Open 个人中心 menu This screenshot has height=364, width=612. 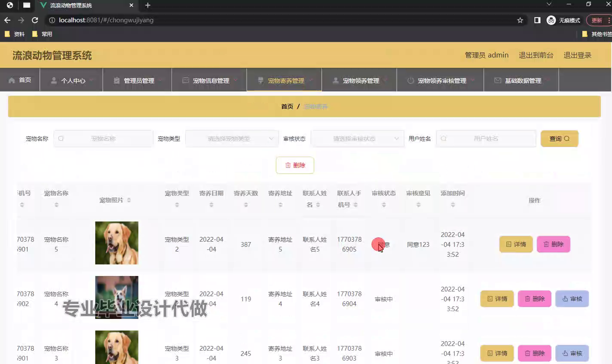(71, 80)
